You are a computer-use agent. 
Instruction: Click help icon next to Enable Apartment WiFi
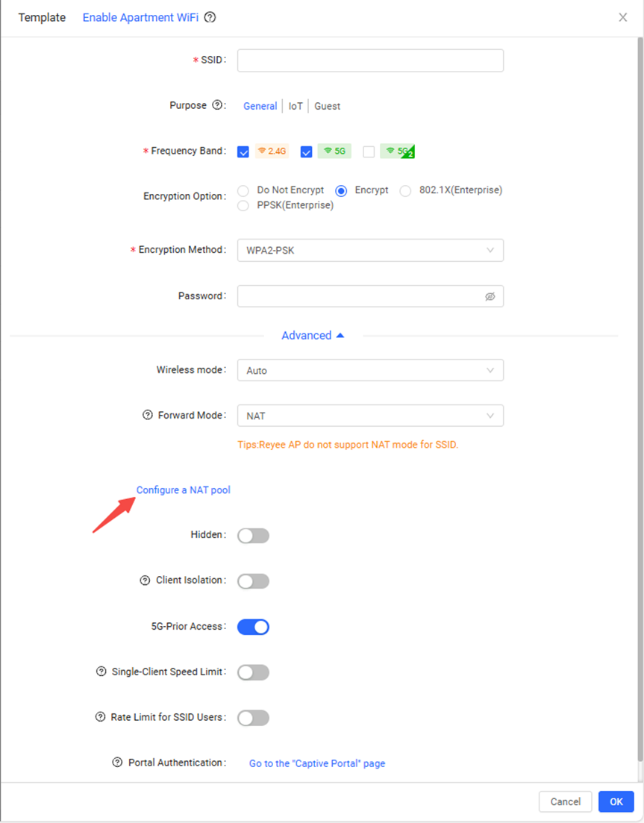coord(210,17)
